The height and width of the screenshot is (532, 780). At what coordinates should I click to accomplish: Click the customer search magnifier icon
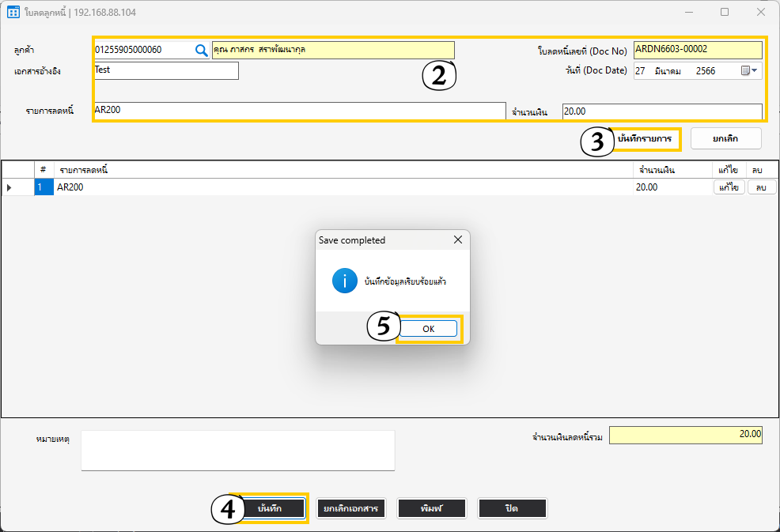[x=202, y=50]
